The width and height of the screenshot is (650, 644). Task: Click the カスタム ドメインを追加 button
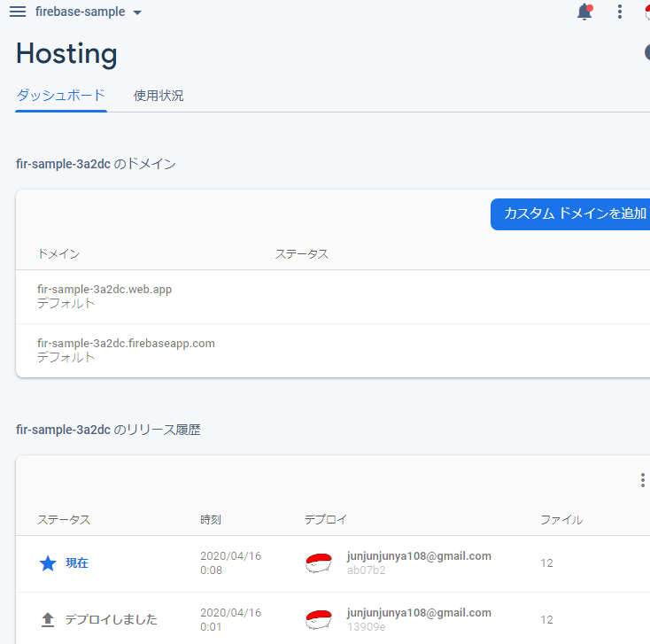tap(570, 214)
